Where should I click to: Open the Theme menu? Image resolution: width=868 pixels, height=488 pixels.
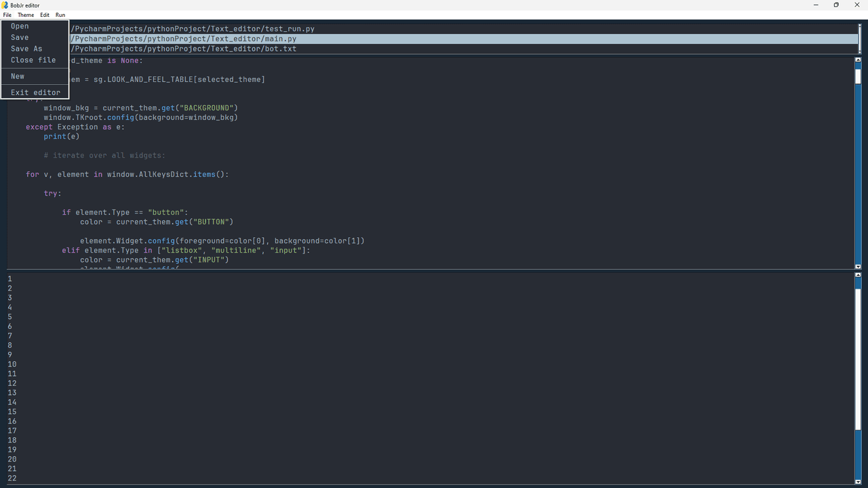click(26, 15)
